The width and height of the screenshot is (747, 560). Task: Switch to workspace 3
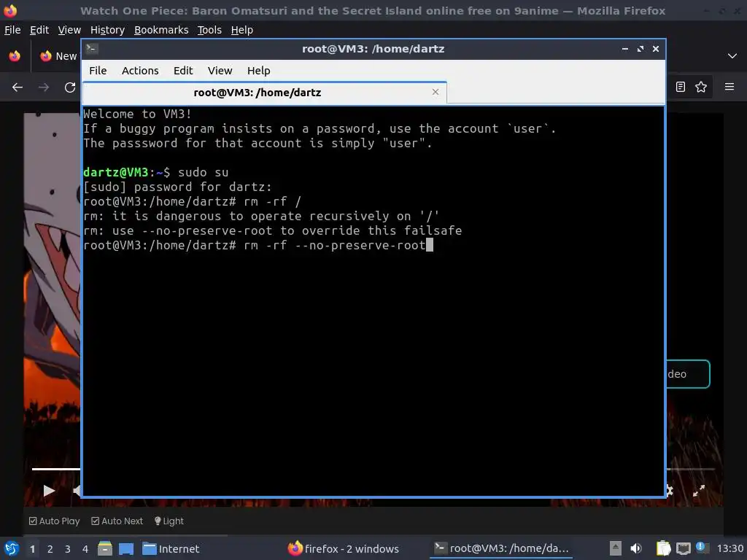click(x=68, y=549)
